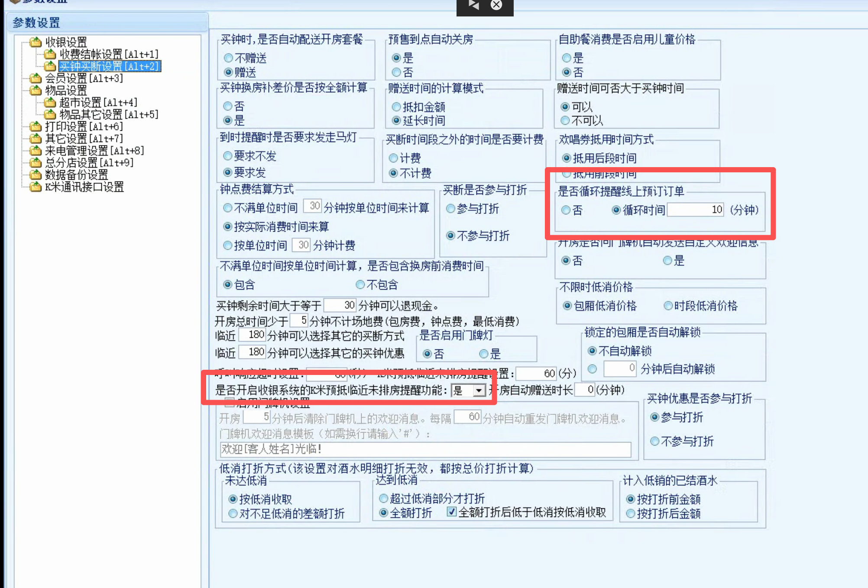Click the 收银设置 folder icon

click(x=36, y=42)
